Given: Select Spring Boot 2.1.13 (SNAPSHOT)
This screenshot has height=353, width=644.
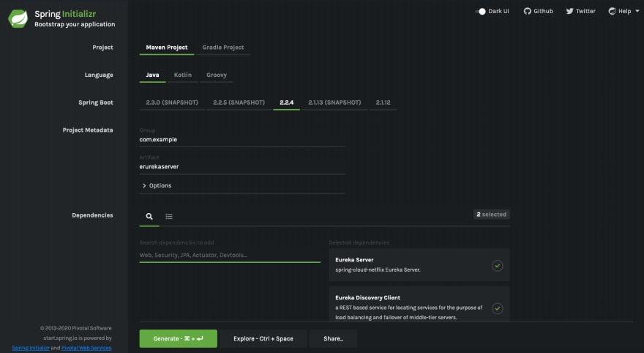Looking at the screenshot, I should 334,103.
